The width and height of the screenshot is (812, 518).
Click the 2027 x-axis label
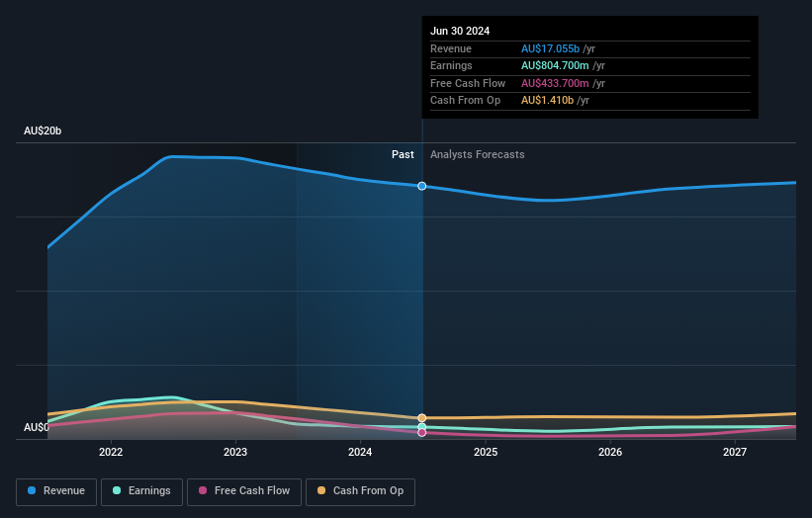pyautogui.click(x=734, y=452)
